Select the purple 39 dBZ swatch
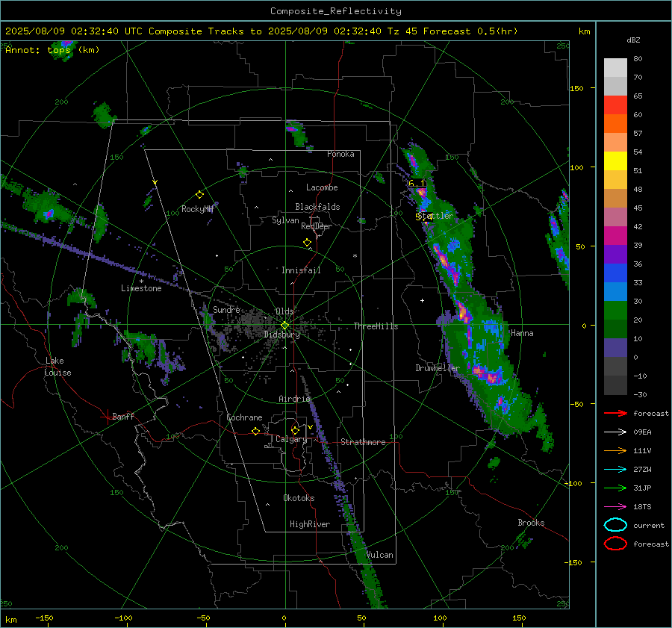 [615, 255]
